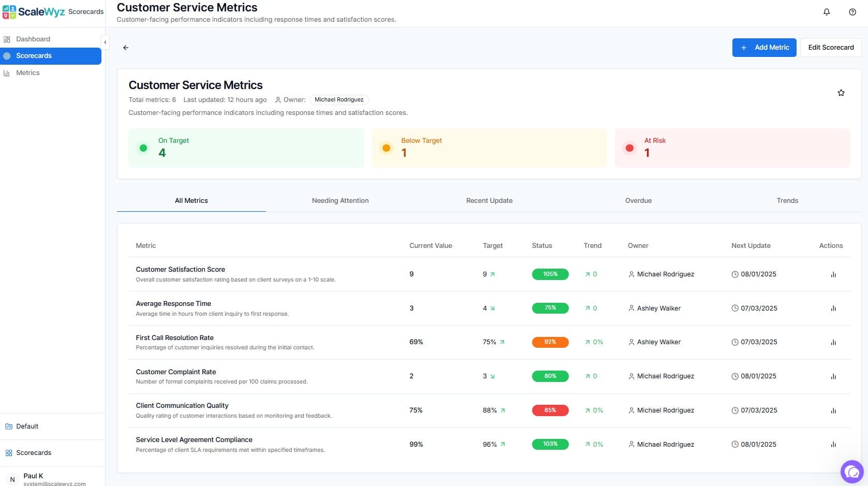Navigate back using the arrow icon
This screenshot has height=486, width=868.
[x=125, y=47]
